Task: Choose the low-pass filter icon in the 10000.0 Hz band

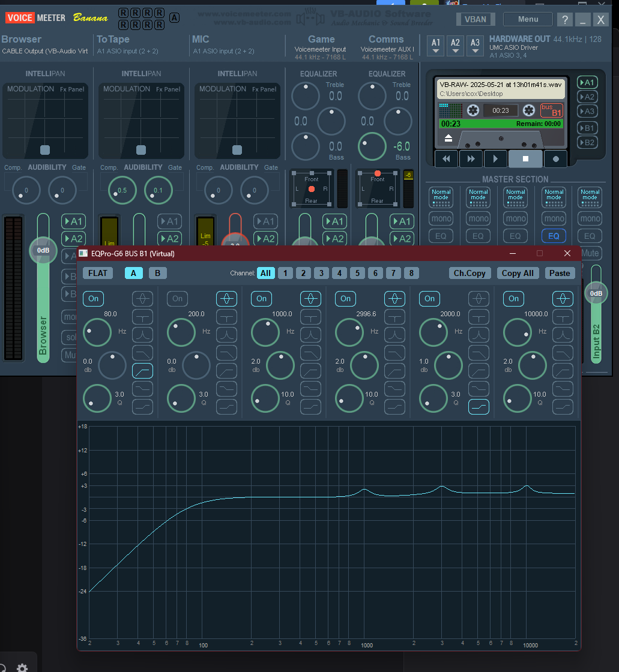Action: (563, 353)
